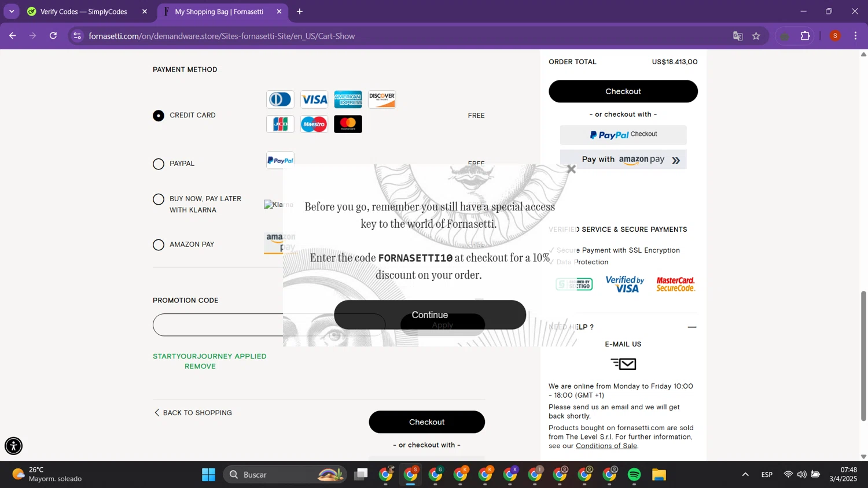Image resolution: width=868 pixels, height=488 pixels.
Task: Open Spotify from the taskbar
Action: pyautogui.click(x=634, y=475)
